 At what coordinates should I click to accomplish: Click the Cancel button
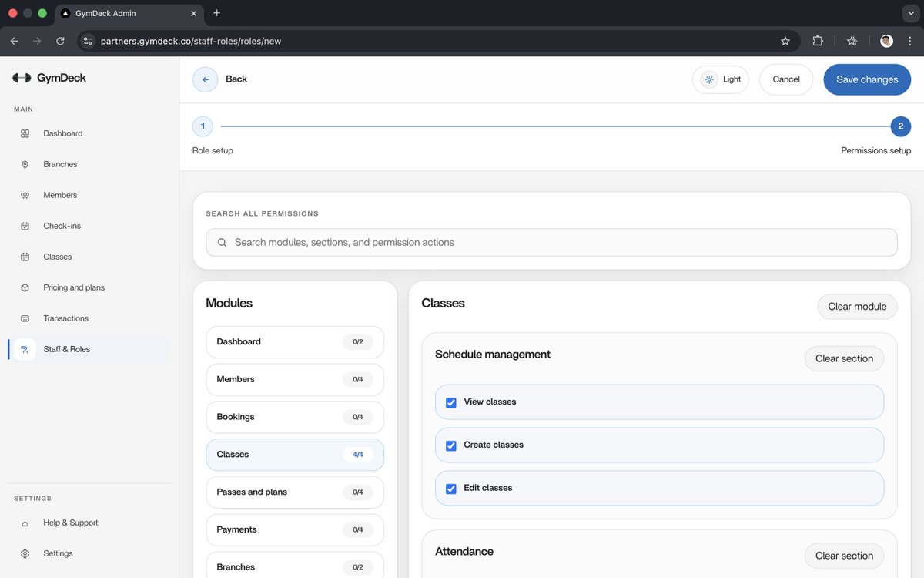(786, 79)
